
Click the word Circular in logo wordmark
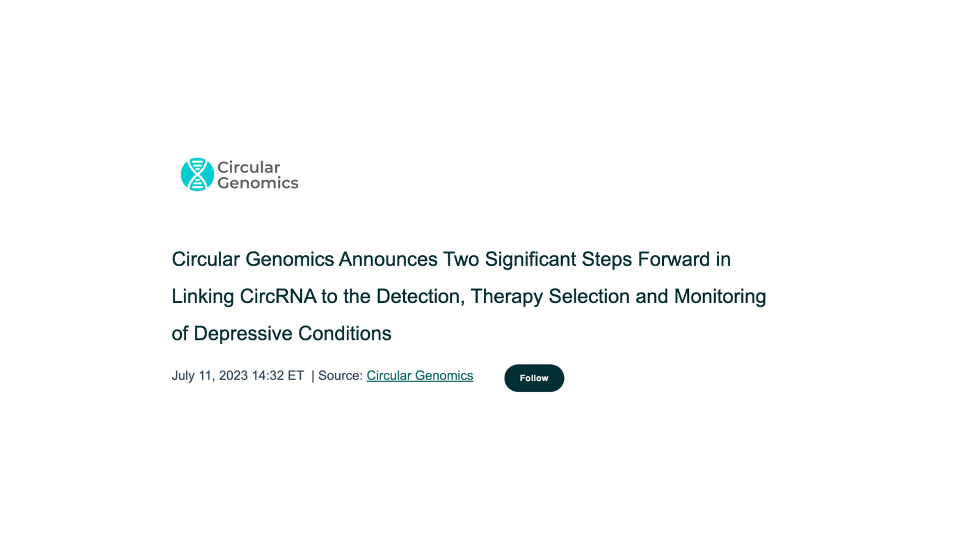249,167
